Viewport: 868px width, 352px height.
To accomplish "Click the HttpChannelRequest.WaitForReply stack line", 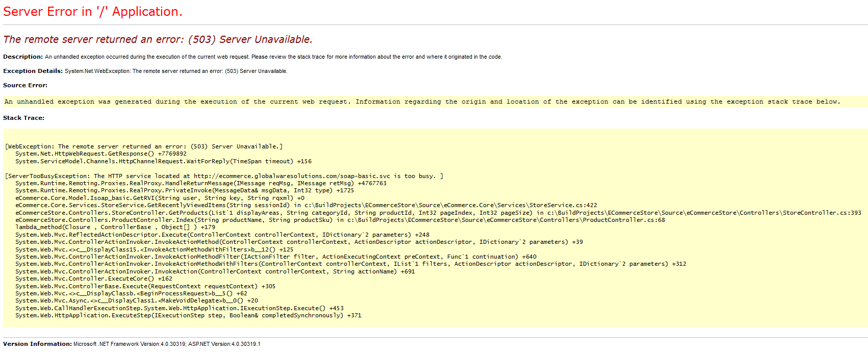I will point(163,161).
